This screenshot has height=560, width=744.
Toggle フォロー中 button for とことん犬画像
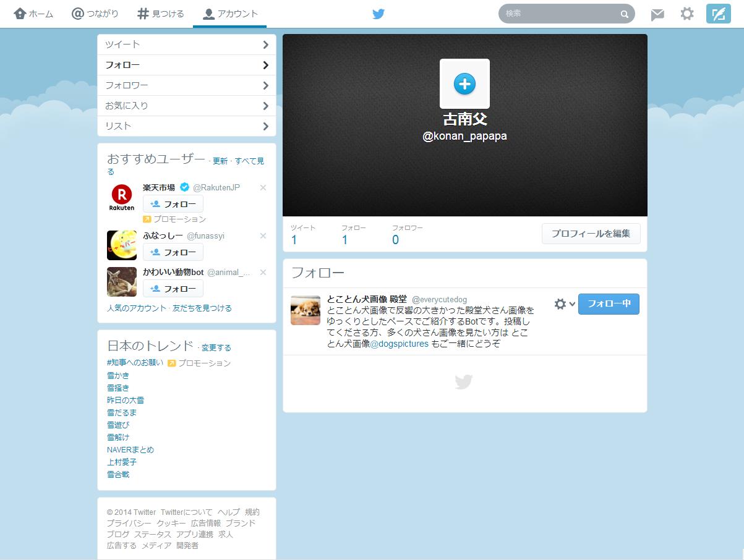point(609,304)
